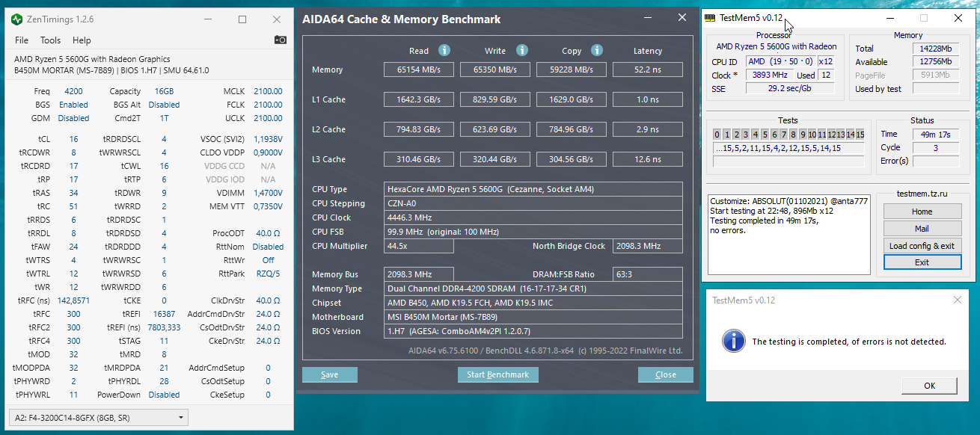Image resolution: width=980 pixels, height=435 pixels.
Task: Click OK in the TestMem5 dialog
Action: click(x=930, y=386)
